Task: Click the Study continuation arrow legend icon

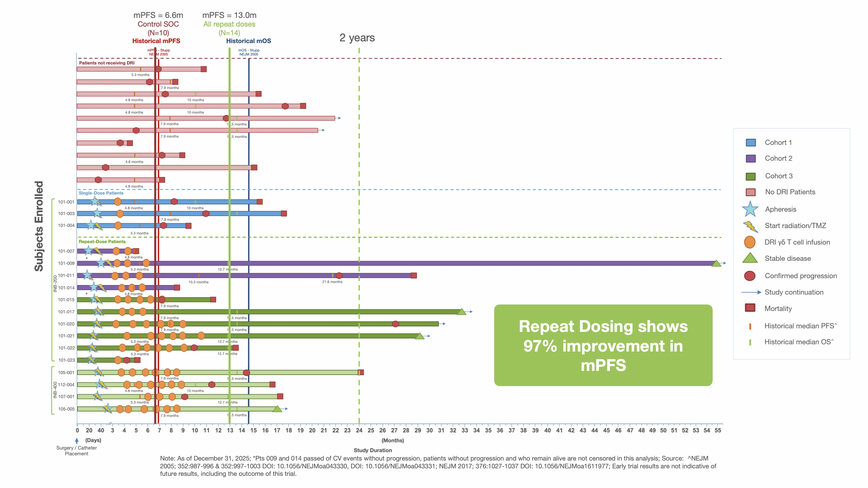Action: (x=751, y=292)
